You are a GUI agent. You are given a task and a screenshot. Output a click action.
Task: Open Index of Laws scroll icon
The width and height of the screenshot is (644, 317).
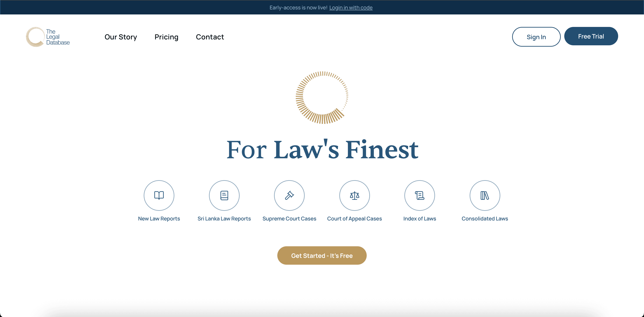419,195
